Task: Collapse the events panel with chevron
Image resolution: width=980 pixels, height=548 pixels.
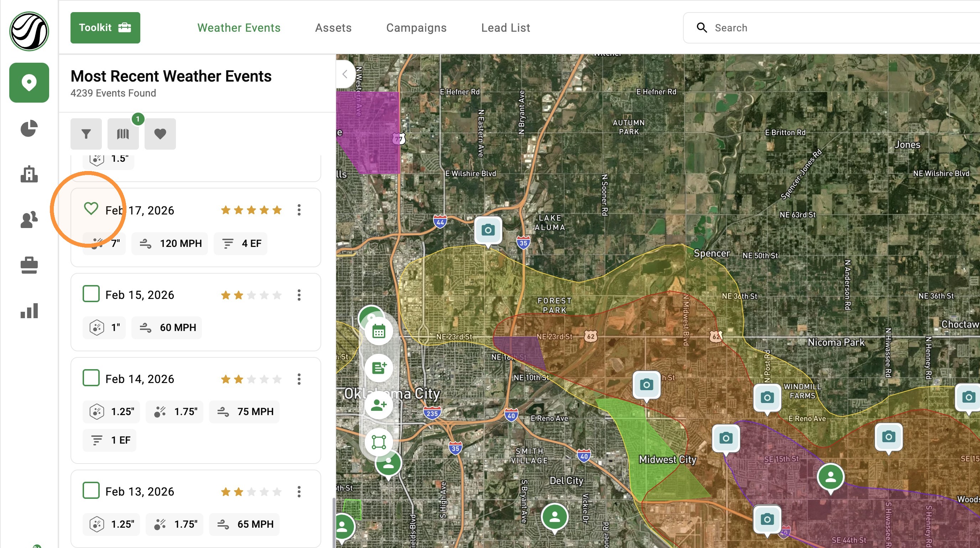Action: [345, 74]
